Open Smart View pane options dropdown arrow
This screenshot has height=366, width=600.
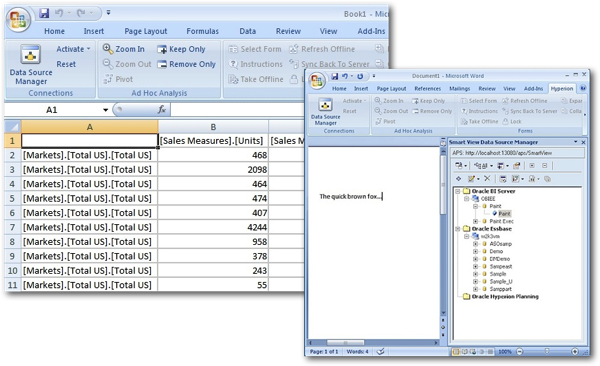point(576,142)
